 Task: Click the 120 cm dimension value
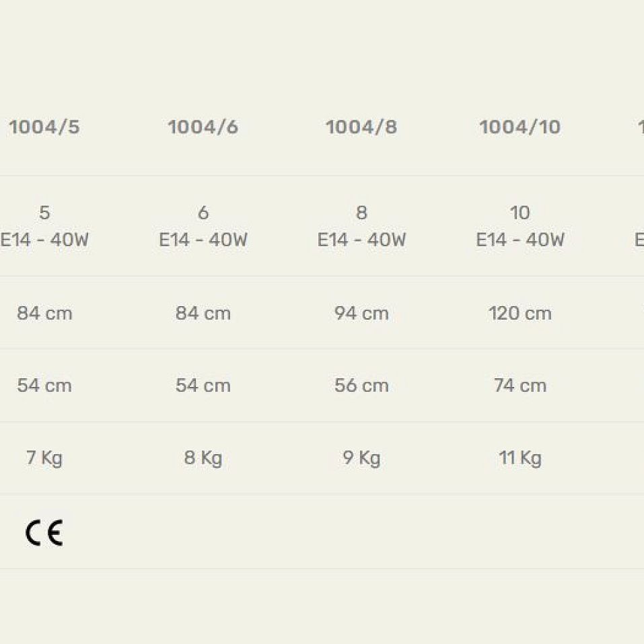(520, 314)
